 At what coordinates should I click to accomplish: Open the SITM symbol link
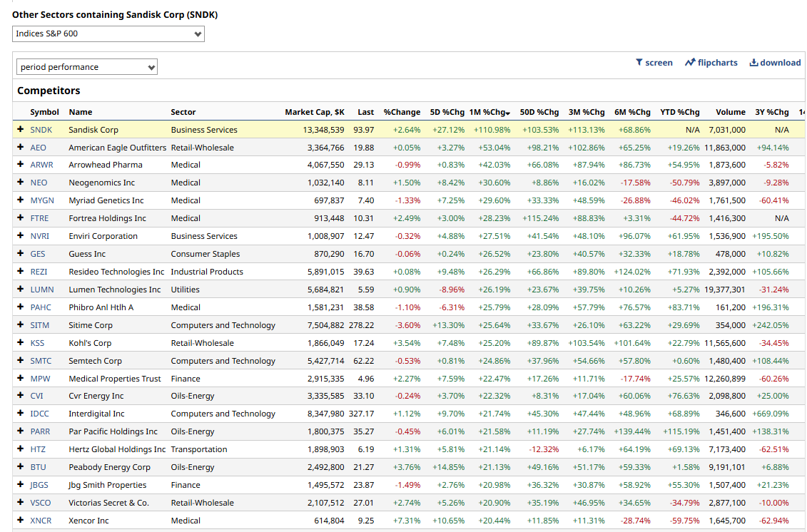click(x=41, y=325)
